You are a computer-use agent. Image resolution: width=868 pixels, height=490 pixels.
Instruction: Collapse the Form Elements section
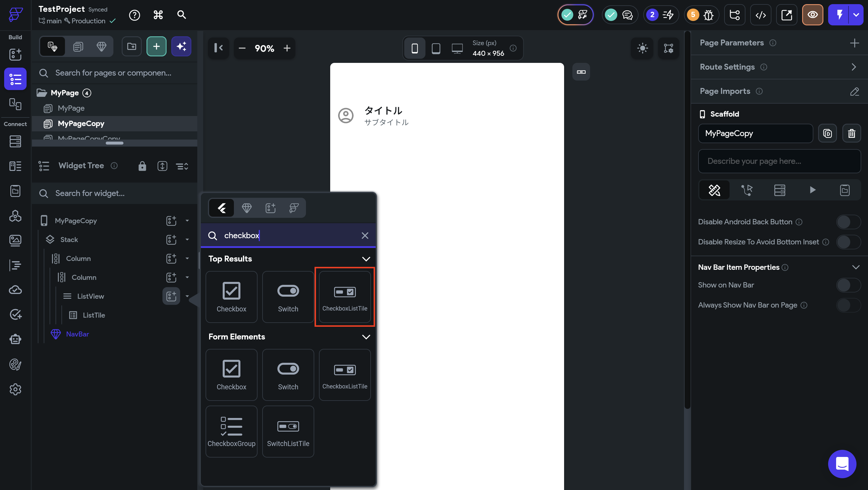pyautogui.click(x=366, y=337)
